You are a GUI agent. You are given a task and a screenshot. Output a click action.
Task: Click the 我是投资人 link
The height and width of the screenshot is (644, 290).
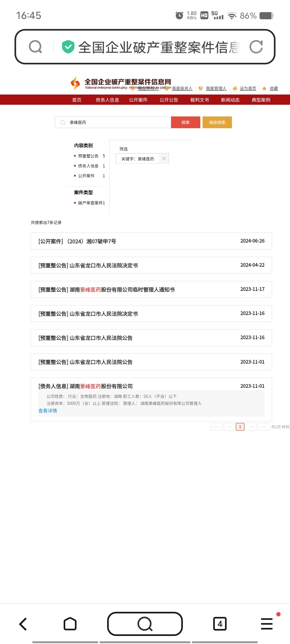pyautogui.click(x=182, y=88)
